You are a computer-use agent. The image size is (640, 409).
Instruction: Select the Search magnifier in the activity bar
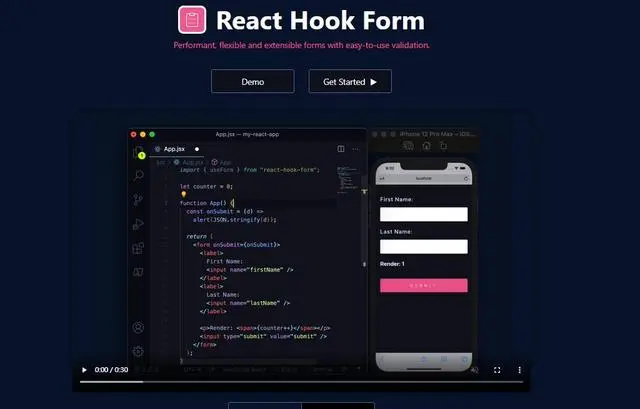(138, 175)
